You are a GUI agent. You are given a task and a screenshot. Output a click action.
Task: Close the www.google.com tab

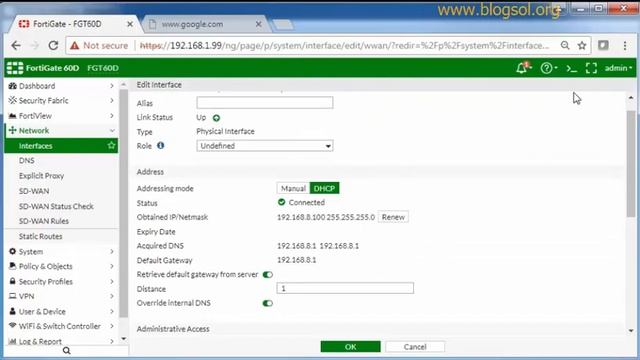pos(258,24)
